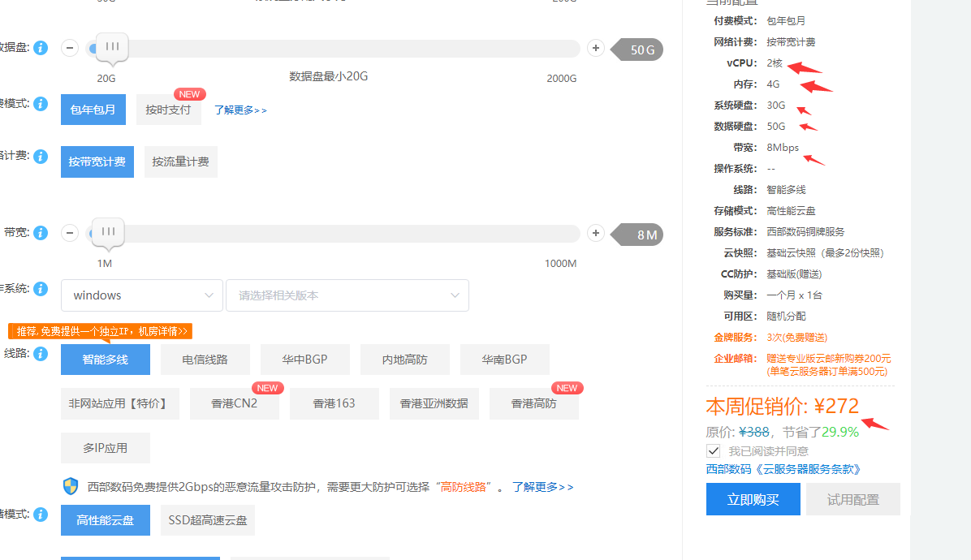Select 香港高防 line option
Viewport: 971px width, 560px height.
point(533,403)
